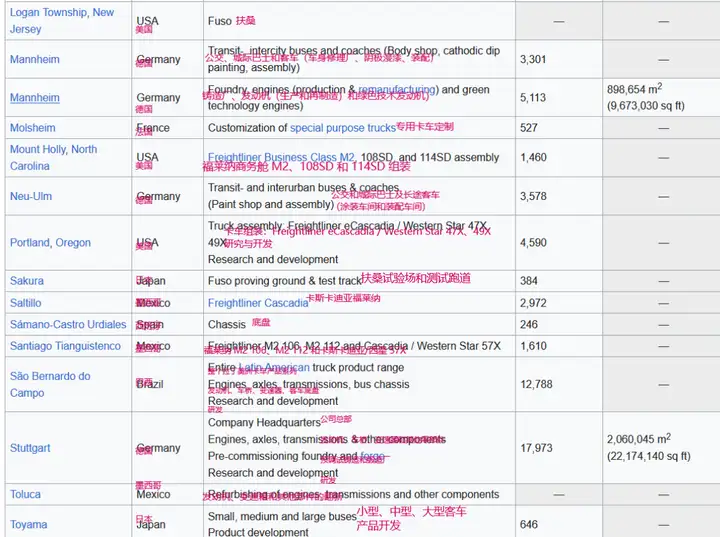Viewport: 720px width, 537px height.
Task: Select the (9,673,030 sq ft) value
Action: click(646, 106)
